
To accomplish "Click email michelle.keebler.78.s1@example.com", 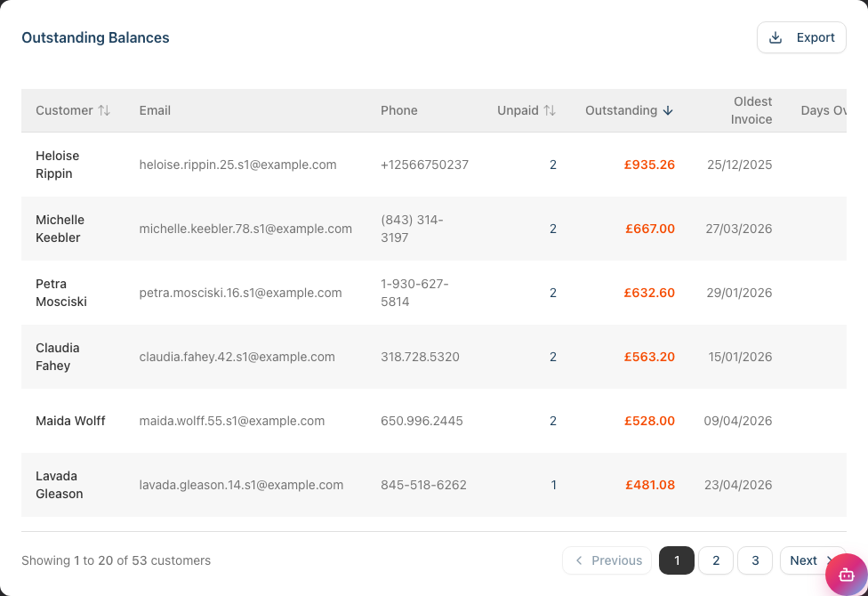I will tap(245, 229).
